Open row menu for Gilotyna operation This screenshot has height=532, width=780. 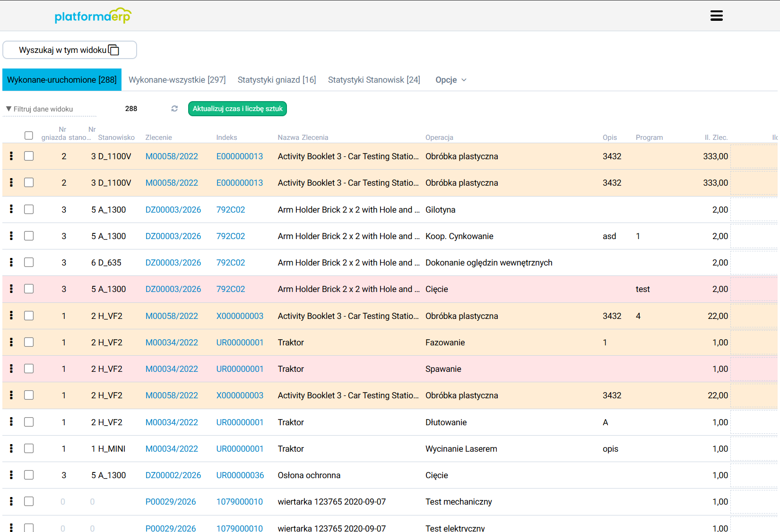11,209
